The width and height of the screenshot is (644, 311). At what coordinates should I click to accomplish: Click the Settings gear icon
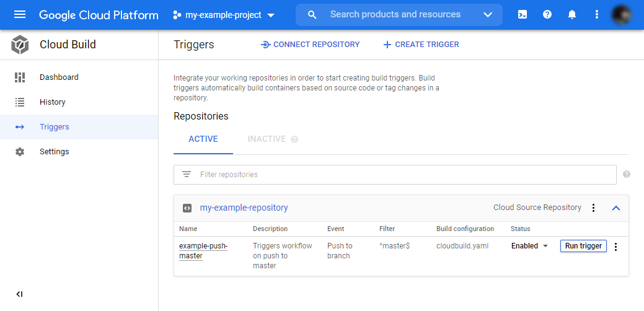point(20,151)
